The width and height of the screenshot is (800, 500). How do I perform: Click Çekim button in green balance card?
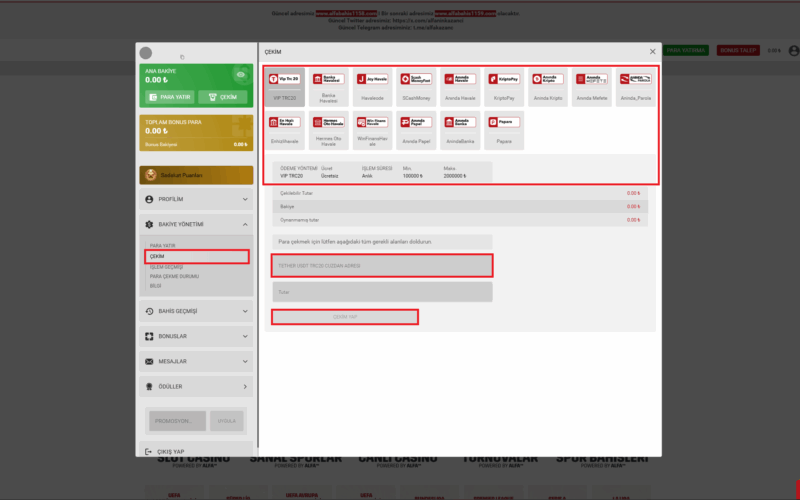[222, 97]
